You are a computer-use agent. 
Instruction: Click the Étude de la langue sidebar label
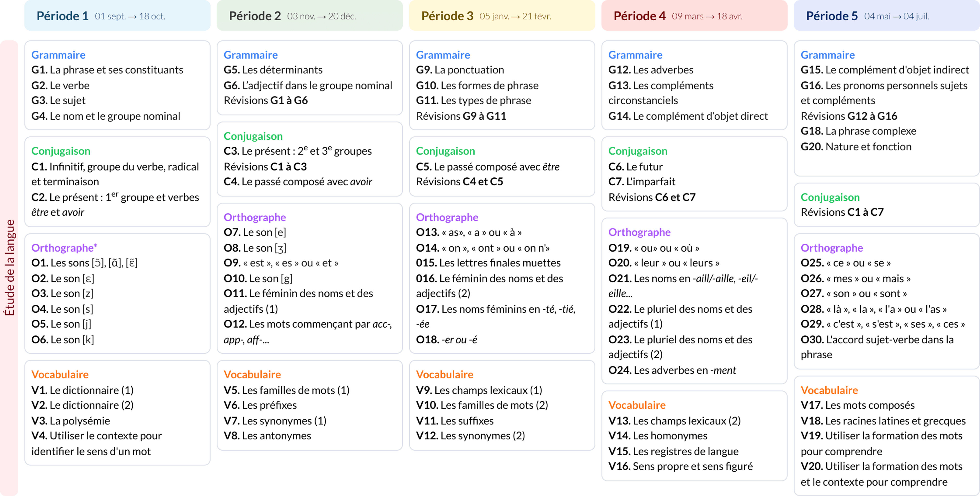(9, 268)
